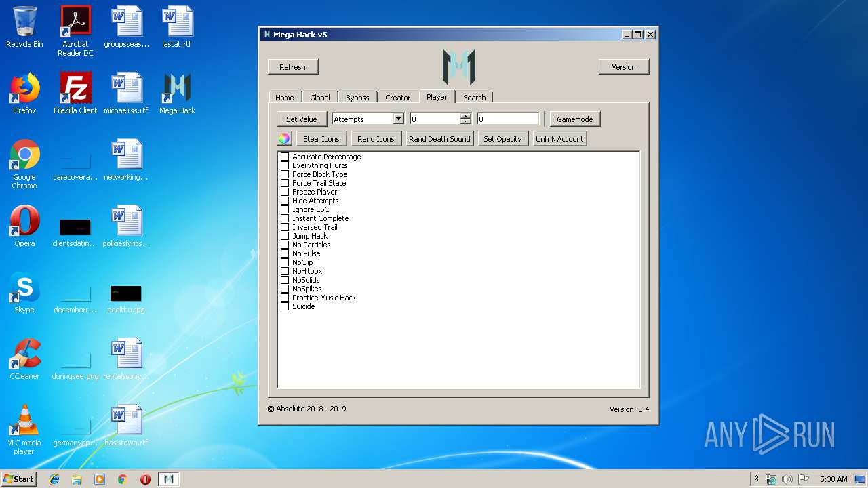
Task: Open michaelrss.rtf desktop file
Action: pyautogui.click(x=126, y=94)
